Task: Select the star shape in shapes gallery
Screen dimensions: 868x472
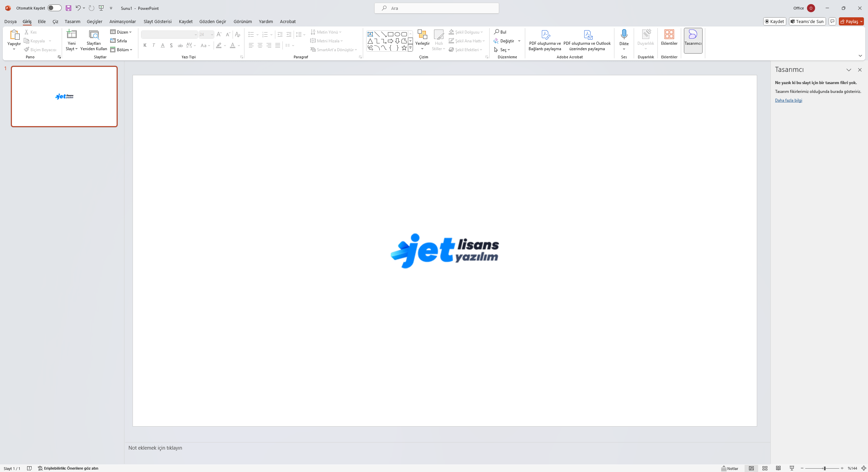Action: [404, 48]
